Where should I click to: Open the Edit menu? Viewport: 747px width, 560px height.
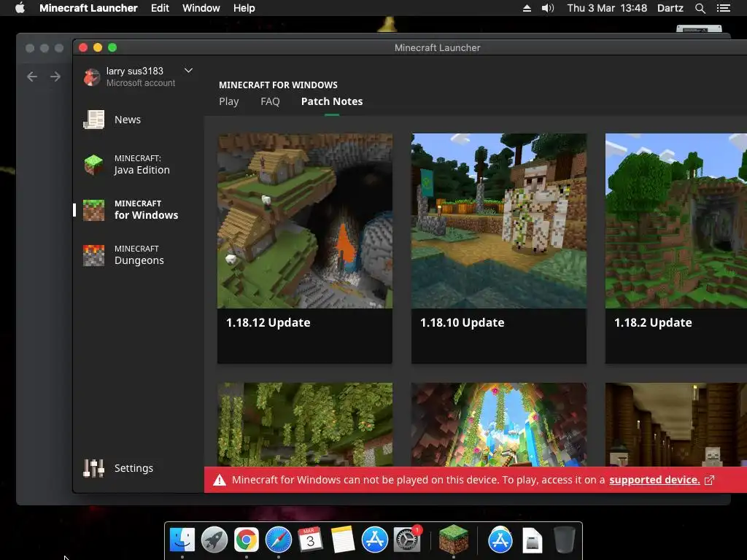pyautogui.click(x=160, y=8)
